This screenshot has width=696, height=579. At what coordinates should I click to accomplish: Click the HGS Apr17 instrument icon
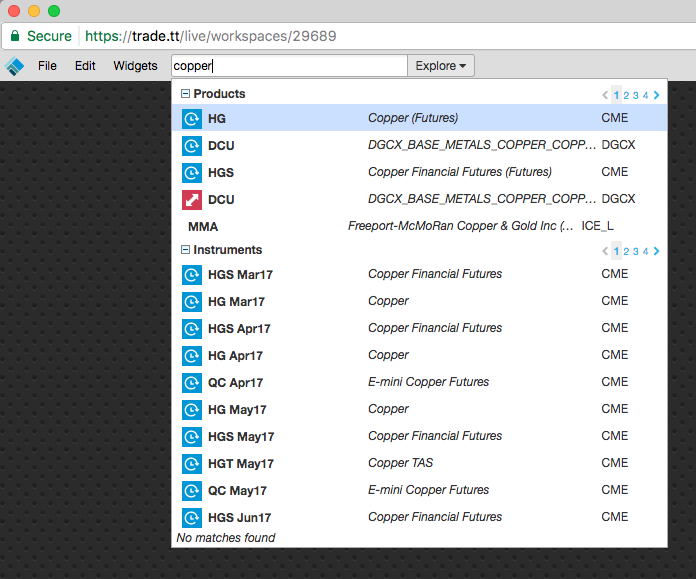(192, 329)
